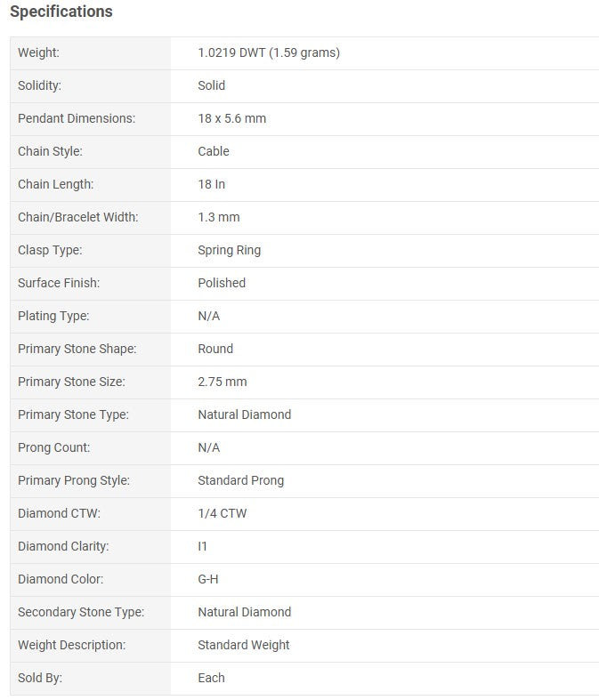The width and height of the screenshot is (599, 700).
Task: Click the Pendant Dimensions value 18 x 5.6 mm
Action: tap(231, 118)
